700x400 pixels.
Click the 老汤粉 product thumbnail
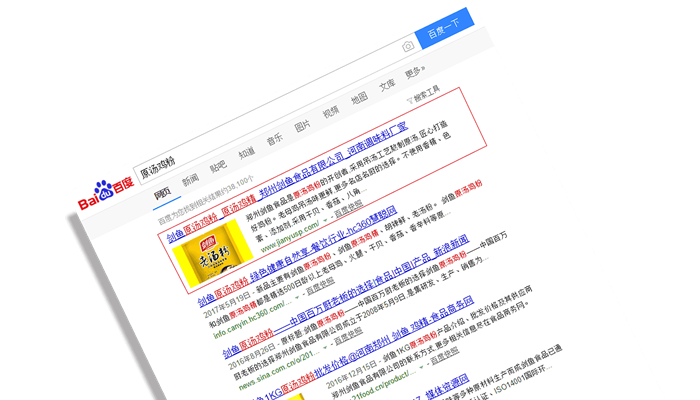click(x=212, y=254)
